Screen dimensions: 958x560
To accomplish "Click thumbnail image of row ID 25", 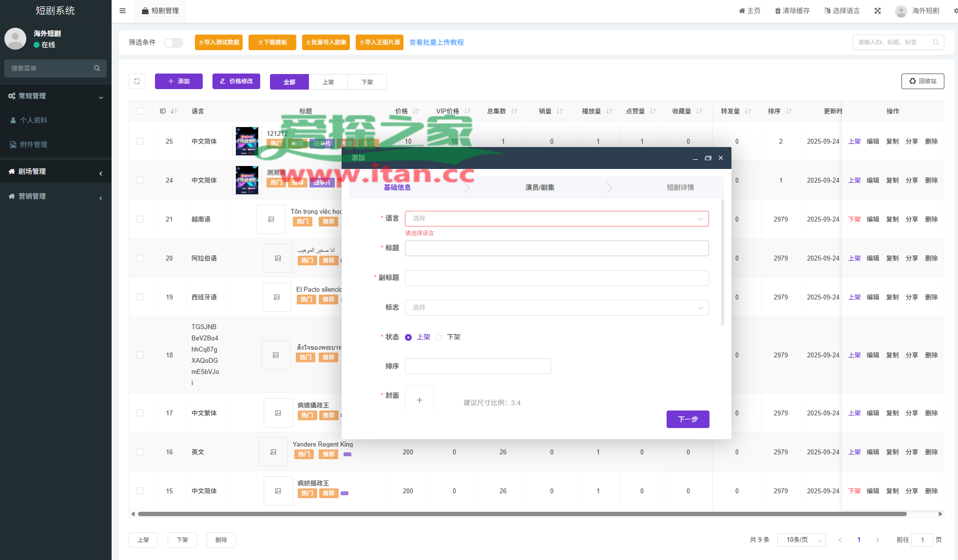I will [x=247, y=141].
